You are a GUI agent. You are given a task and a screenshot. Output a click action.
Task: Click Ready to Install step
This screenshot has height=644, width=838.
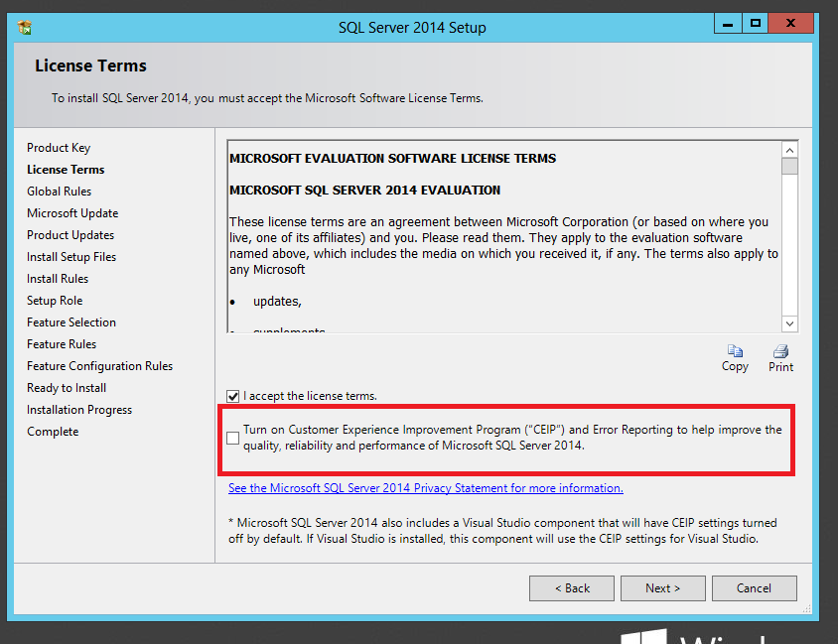point(67,388)
